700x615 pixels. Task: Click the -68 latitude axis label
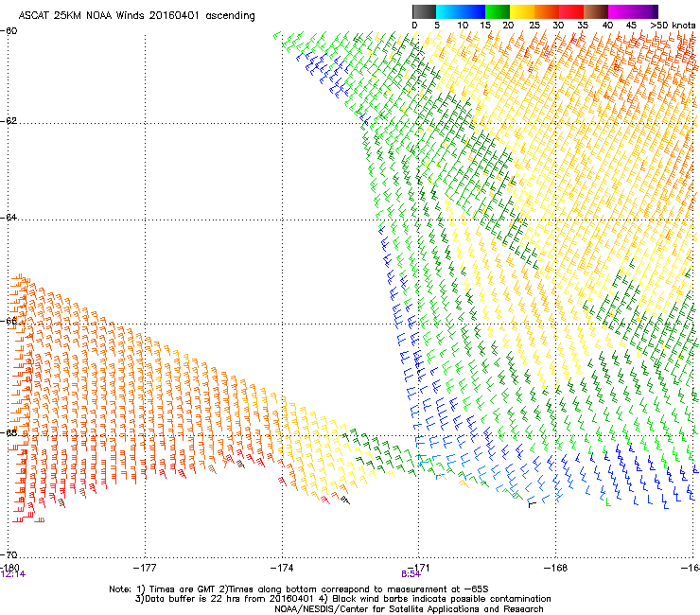pyautogui.click(x=9, y=432)
